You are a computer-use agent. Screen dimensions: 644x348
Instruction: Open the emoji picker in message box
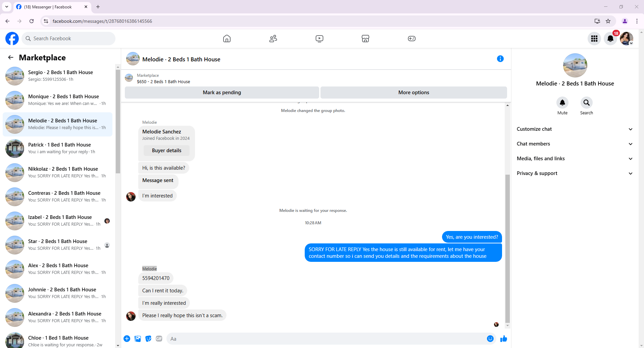[x=490, y=339]
